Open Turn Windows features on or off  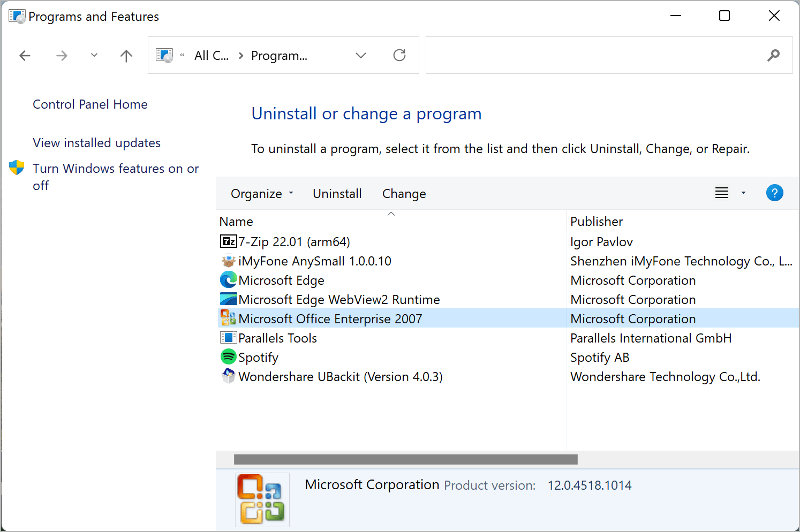[x=116, y=177]
